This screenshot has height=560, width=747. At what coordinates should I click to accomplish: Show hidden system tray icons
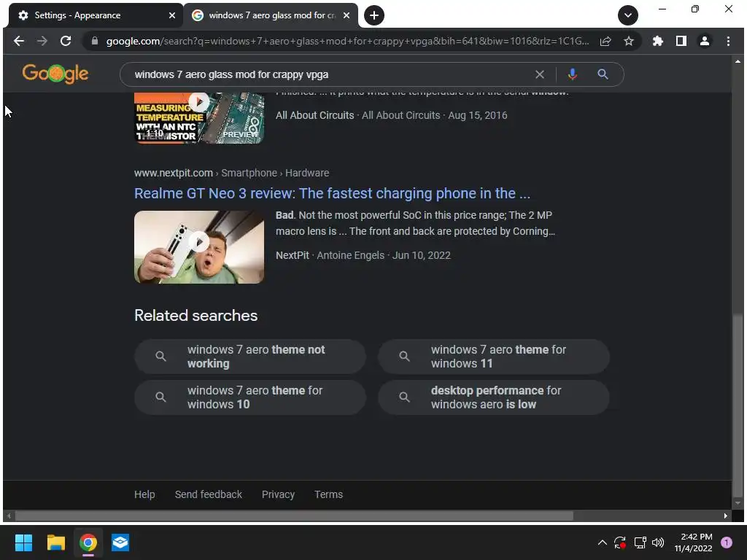[602, 542]
